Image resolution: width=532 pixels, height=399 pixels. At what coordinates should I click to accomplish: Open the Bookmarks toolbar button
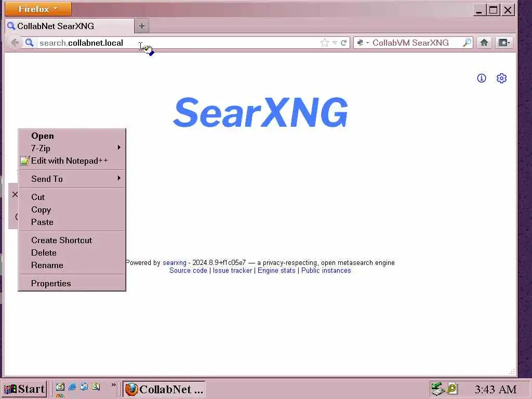(504, 43)
